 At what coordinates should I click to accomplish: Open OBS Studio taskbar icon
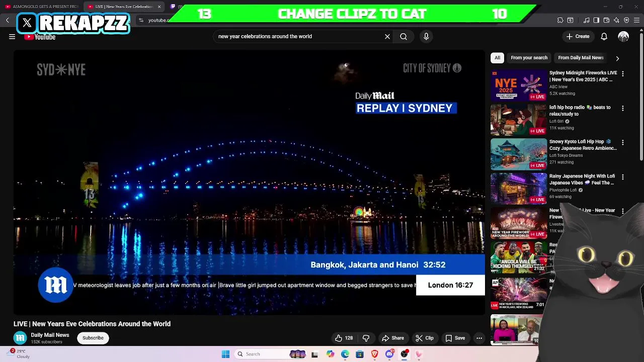point(404,354)
